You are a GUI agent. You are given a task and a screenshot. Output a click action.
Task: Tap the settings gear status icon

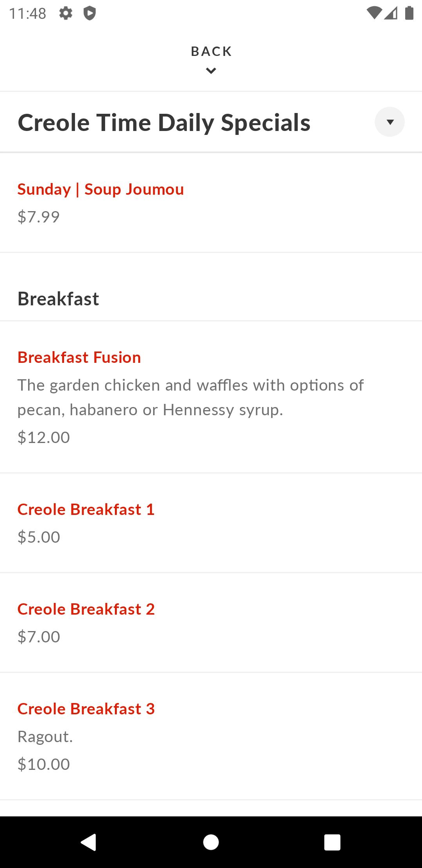point(66,13)
